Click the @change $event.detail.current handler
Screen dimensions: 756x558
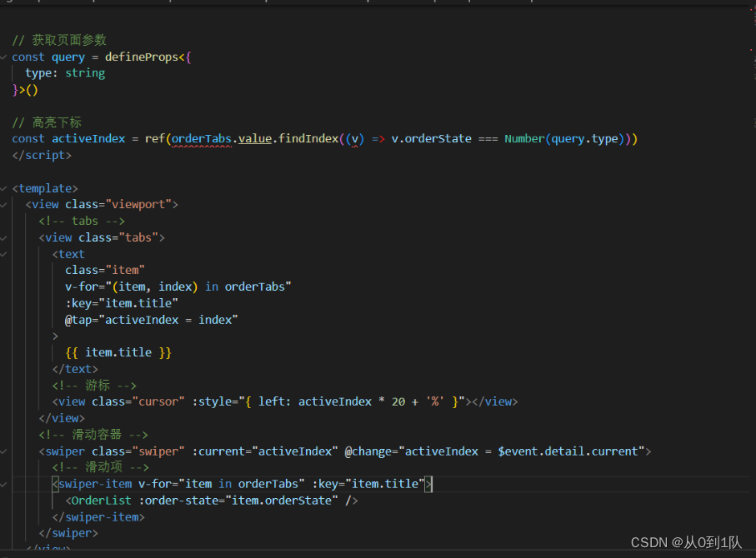pyautogui.click(x=494, y=451)
